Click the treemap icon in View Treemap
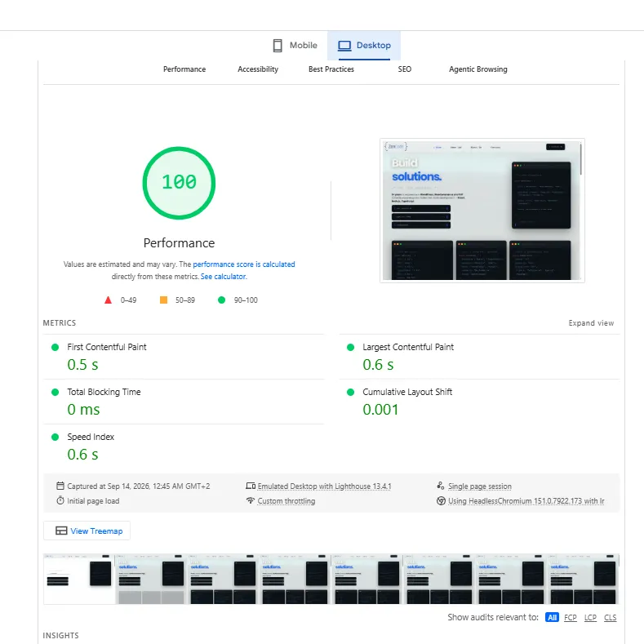This screenshot has width=644, height=644. (x=61, y=531)
